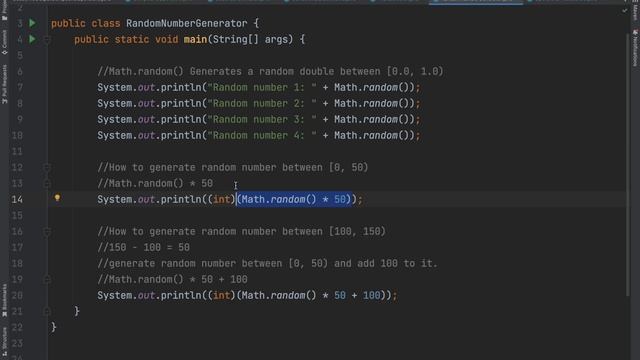Click the comment '//Math.random() * 50 + 100'
This screenshot has height=360, width=640.
tap(172, 280)
